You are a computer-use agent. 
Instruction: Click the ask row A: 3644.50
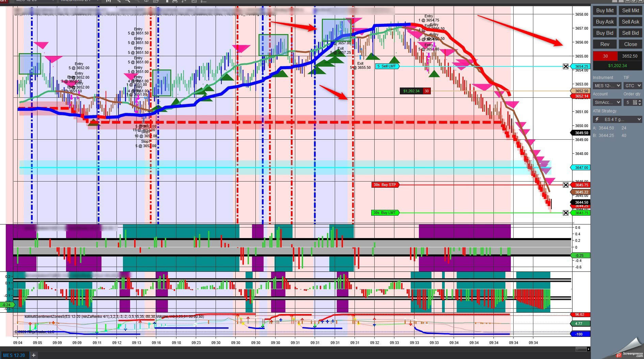610,128
